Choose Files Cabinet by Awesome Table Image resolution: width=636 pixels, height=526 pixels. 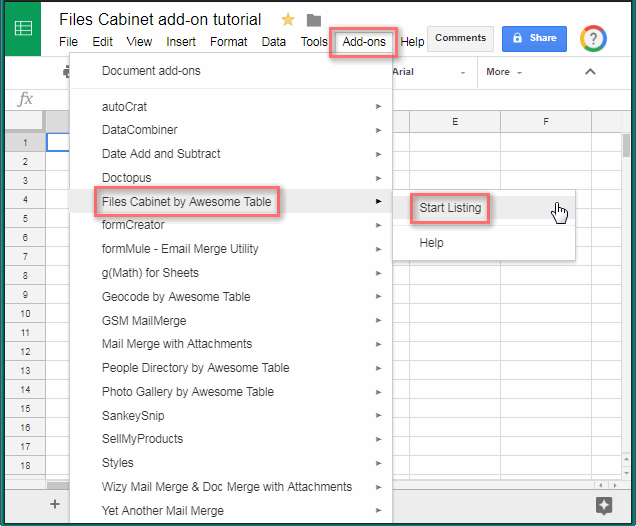(186, 202)
